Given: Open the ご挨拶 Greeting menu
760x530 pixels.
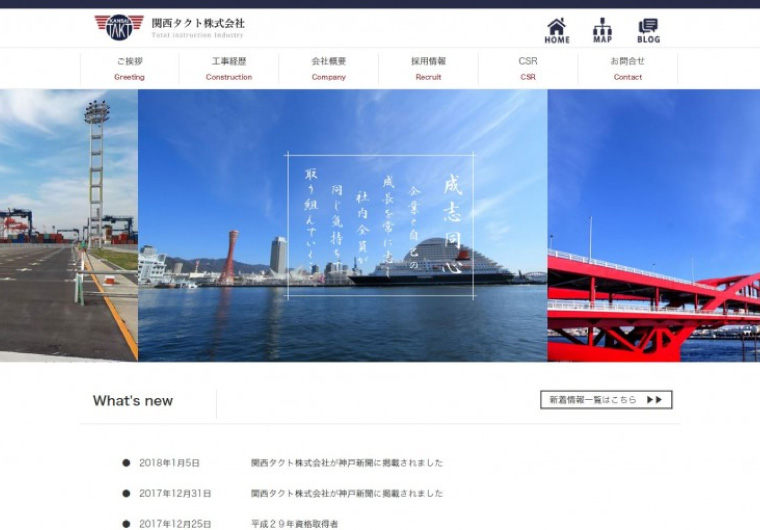Looking at the screenshot, I should 129,68.
